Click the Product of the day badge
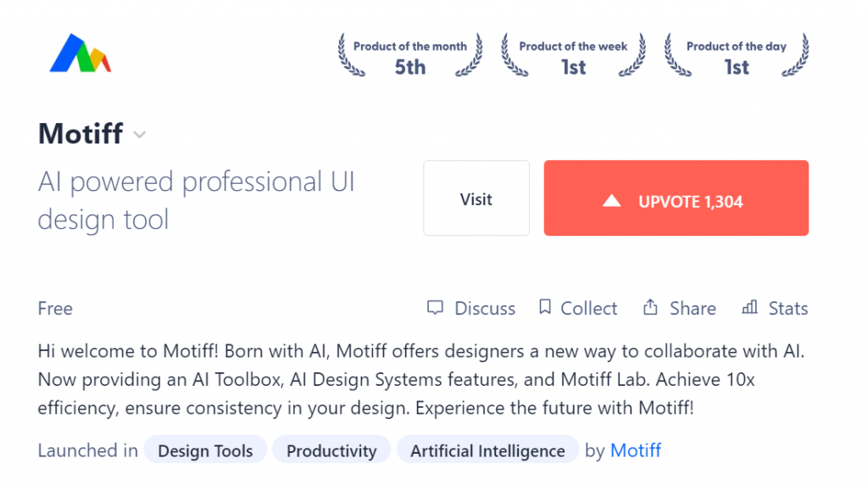 (737, 56)
